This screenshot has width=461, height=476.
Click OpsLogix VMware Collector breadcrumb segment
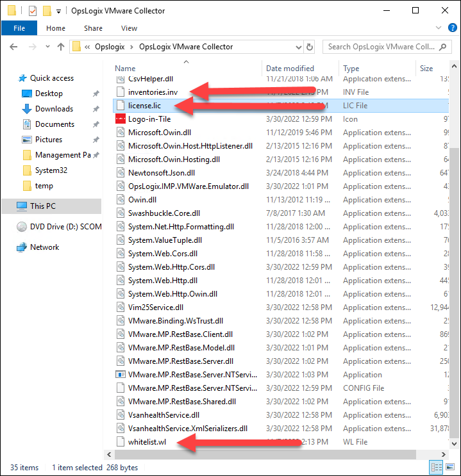pyautogui.click(x=186, y=47)
